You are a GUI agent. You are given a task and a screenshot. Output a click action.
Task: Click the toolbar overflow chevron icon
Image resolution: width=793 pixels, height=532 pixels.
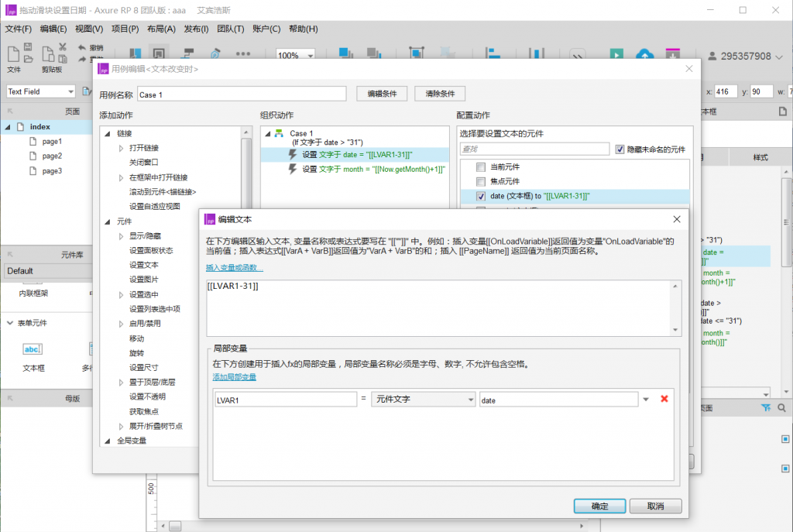pos(578,55)
